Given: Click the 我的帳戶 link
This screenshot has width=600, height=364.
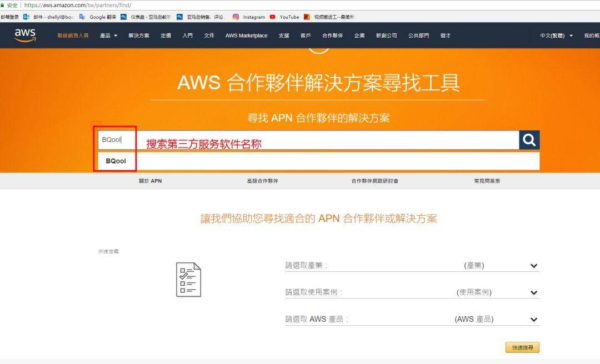Looking at the screenshot, I should [x=592, y=36].
